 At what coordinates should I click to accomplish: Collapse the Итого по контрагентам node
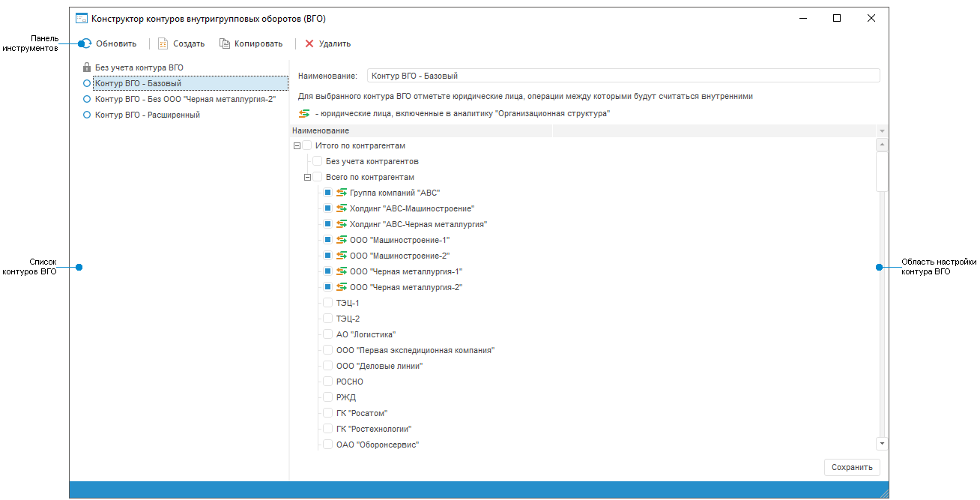click(297, 145)
